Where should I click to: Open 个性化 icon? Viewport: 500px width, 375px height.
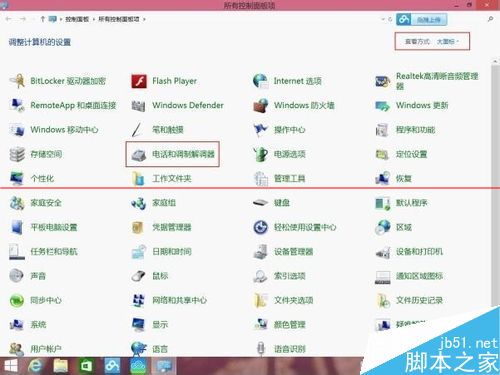click(17, 178)
